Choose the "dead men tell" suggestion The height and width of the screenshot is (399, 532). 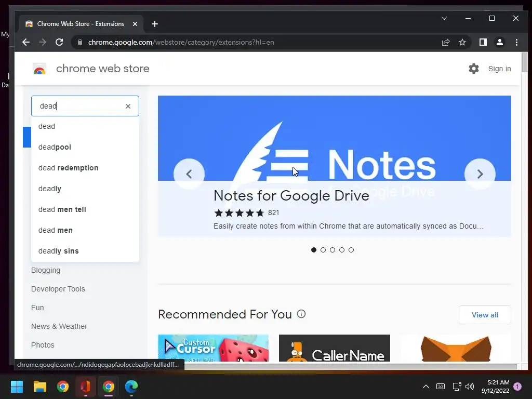[x=85, y=210]
